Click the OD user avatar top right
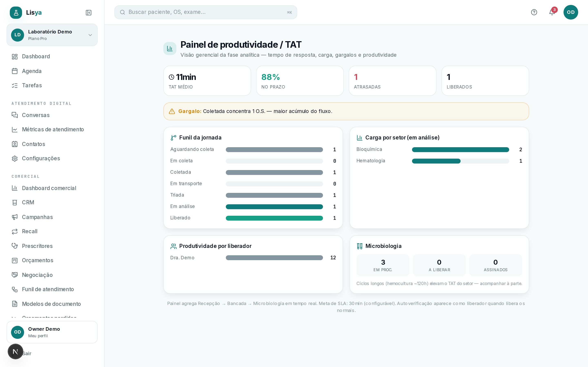The image size is (588, 367). pyautogui.click(x=570, y=12)
